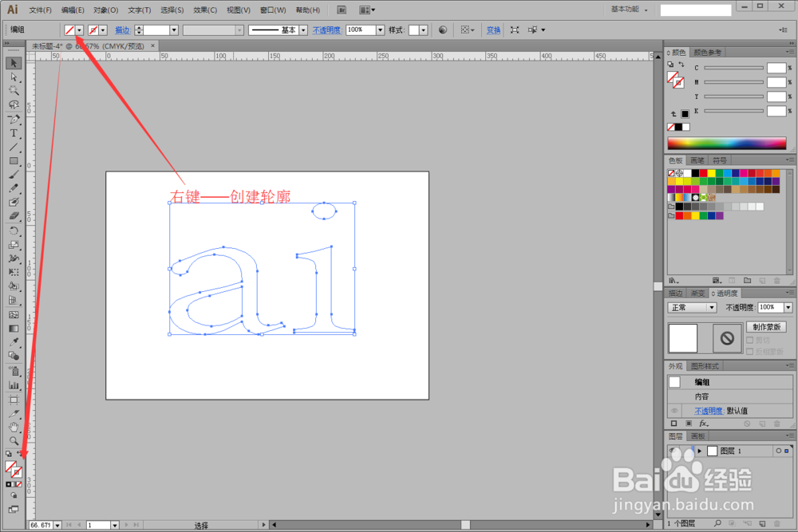
Task: Click the 描边 stroke link in control bar
Action: 123,30
